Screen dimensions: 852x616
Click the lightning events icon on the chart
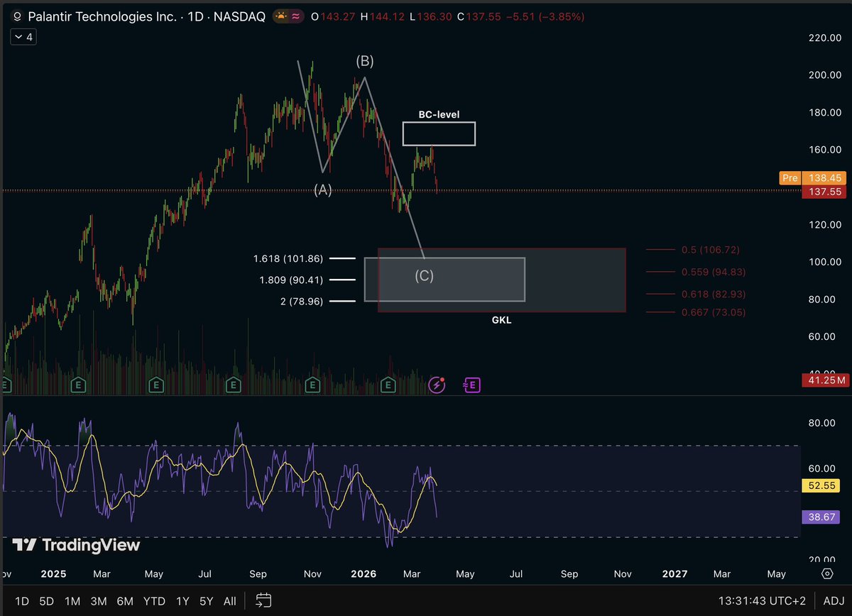437,384
